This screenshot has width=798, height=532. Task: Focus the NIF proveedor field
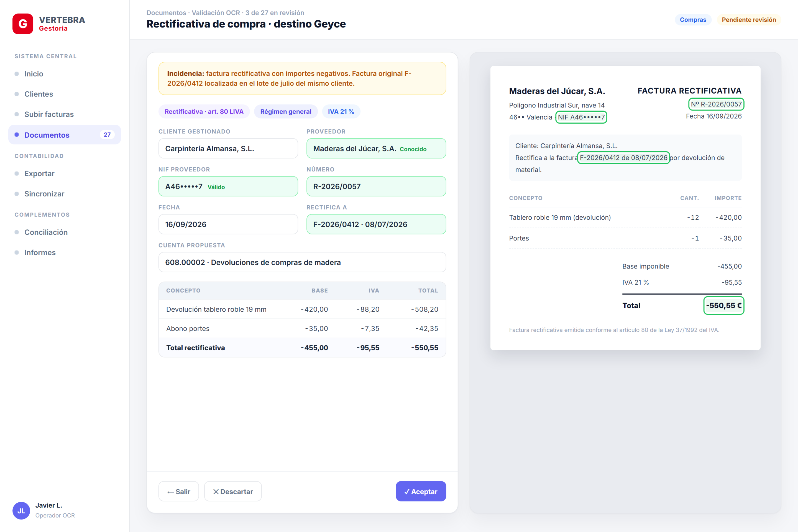(x=228, y=186)
